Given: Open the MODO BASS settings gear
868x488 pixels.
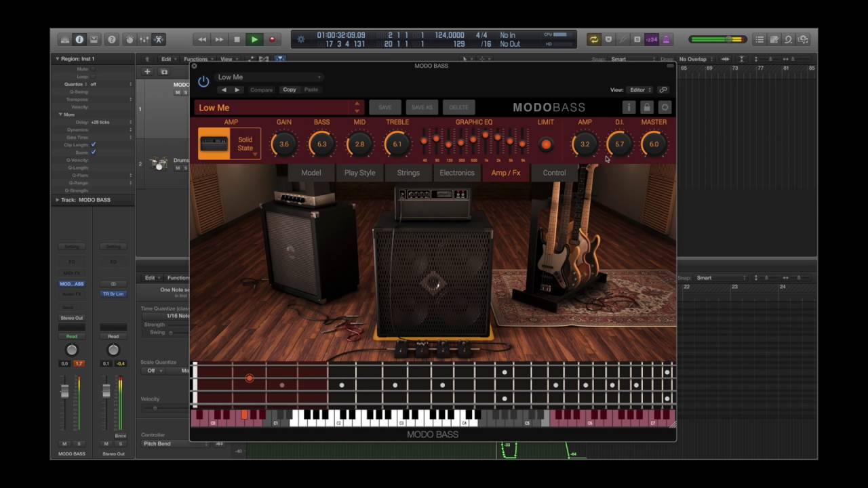Looking at the screenshot, I should 665,107.
